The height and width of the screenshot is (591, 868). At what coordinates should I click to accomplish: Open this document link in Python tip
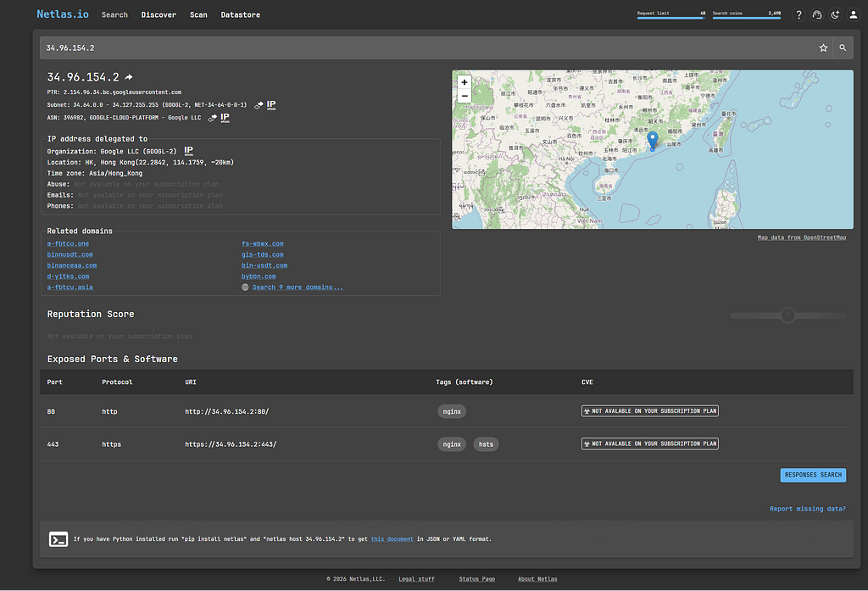click(392, 539)
